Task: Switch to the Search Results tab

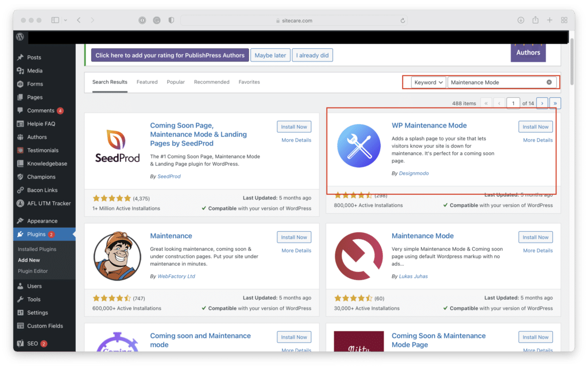Action: pyautogui.click(x=110, y=82)
